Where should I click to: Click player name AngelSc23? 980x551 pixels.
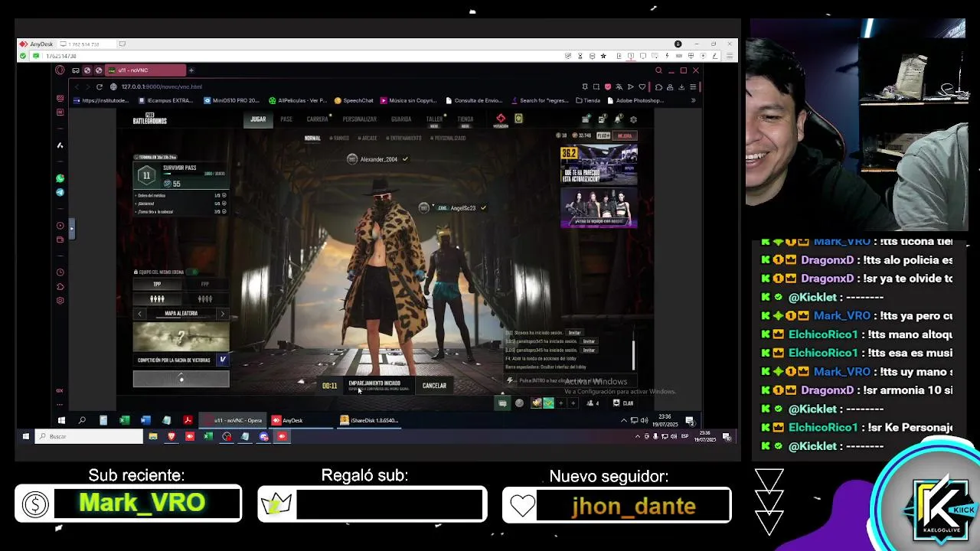[x=463, y=208]
